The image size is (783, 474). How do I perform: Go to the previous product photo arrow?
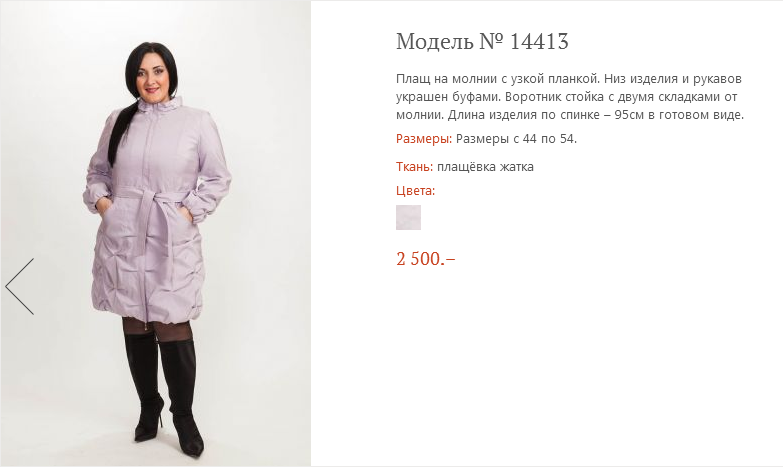pyautogui.click(x=20, y=286)
